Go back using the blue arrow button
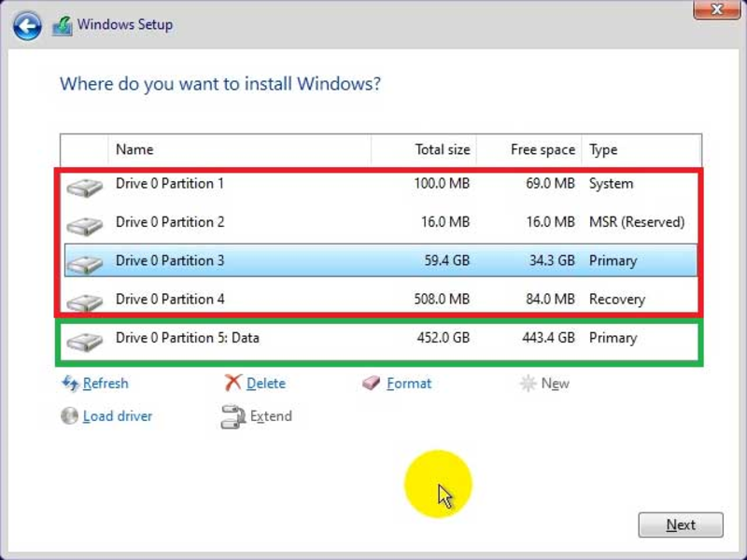The height and width of the screenshot is (560, 747). point(27,26)
